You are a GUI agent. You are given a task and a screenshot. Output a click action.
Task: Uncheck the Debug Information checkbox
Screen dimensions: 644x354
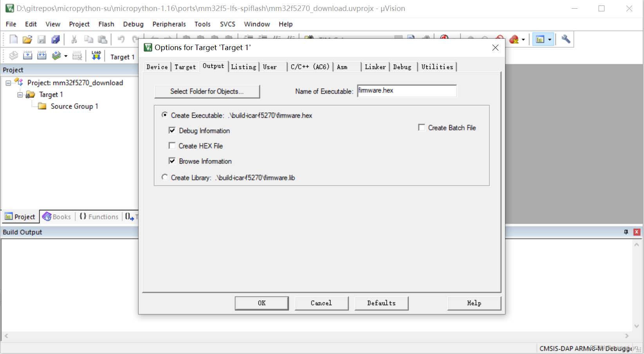pyautogui.click(x=172, y=130)
